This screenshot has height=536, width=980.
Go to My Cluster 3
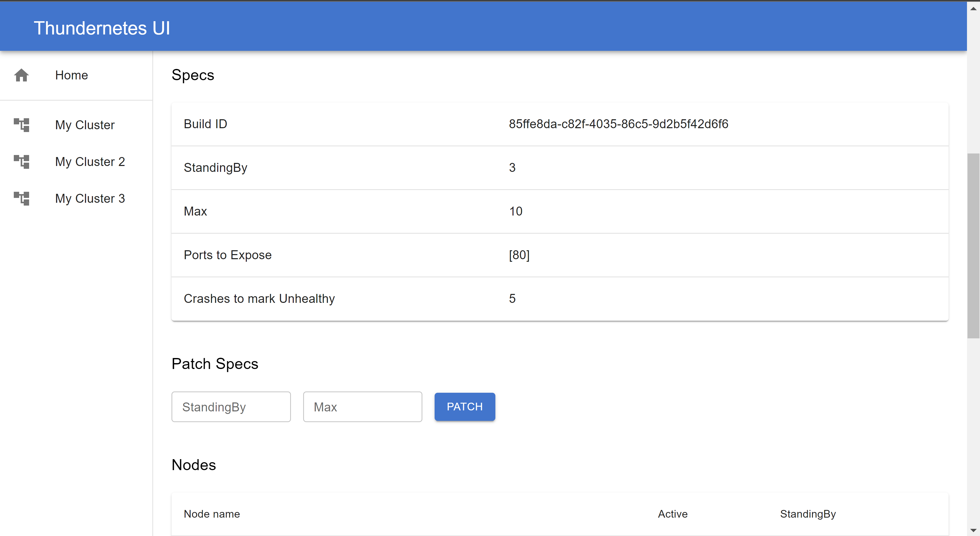[x=90, y=198]
